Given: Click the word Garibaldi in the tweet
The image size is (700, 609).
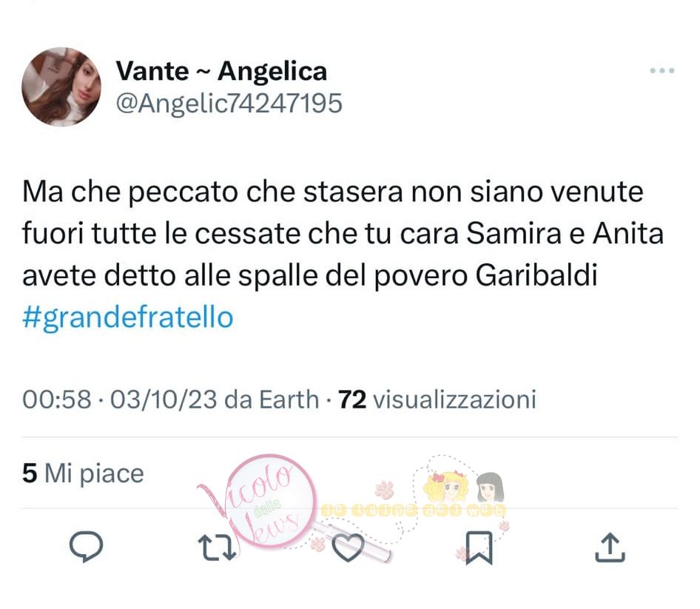Looking at the screenshot, I should [536, 275].
